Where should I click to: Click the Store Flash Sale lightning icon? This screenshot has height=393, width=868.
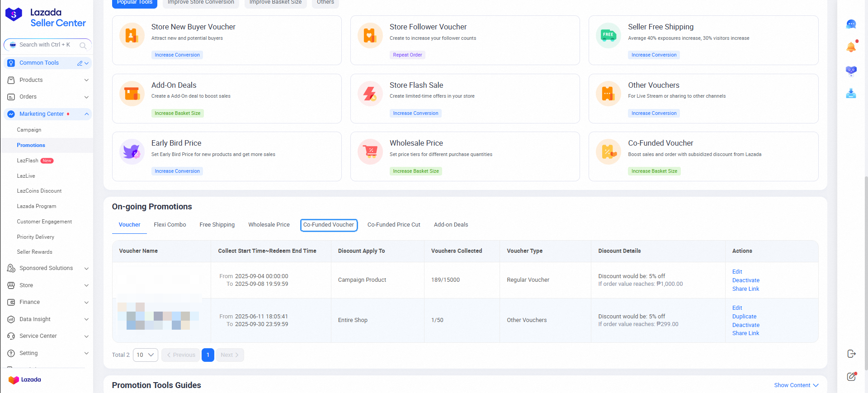370,94
